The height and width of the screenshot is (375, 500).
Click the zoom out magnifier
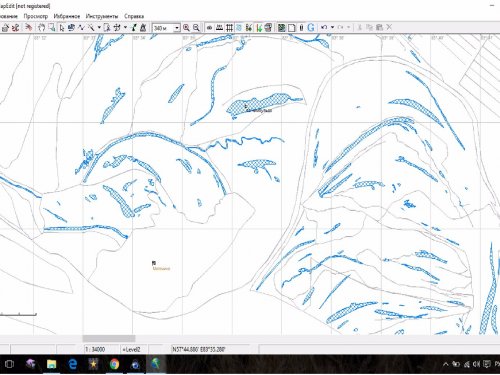(x=196, y=28)
